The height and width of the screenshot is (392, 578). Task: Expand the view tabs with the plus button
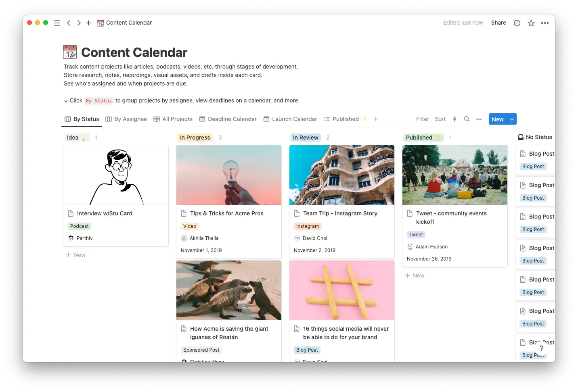pos(375,119)
